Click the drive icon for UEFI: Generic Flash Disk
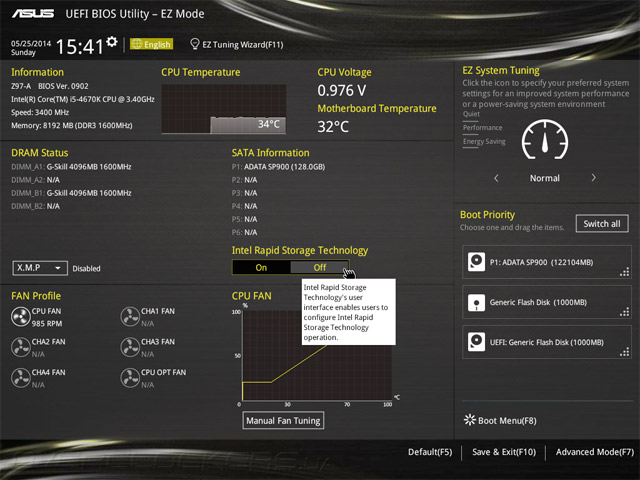 point(476,342)
